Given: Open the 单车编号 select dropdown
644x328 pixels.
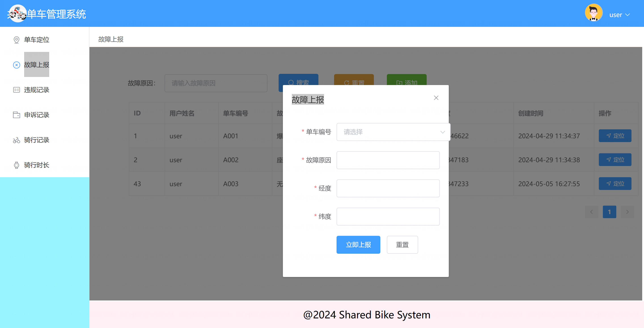Looking at the screenshot, I should [388, 132].
